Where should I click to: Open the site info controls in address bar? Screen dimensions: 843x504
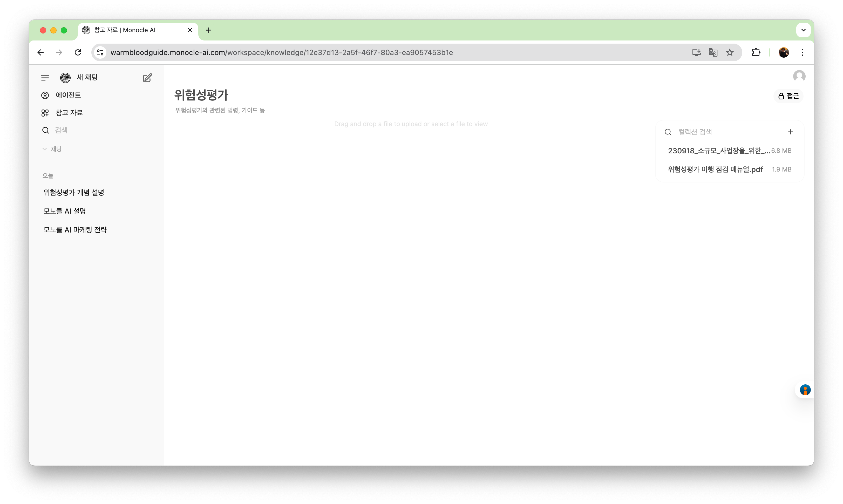(100, 52)
